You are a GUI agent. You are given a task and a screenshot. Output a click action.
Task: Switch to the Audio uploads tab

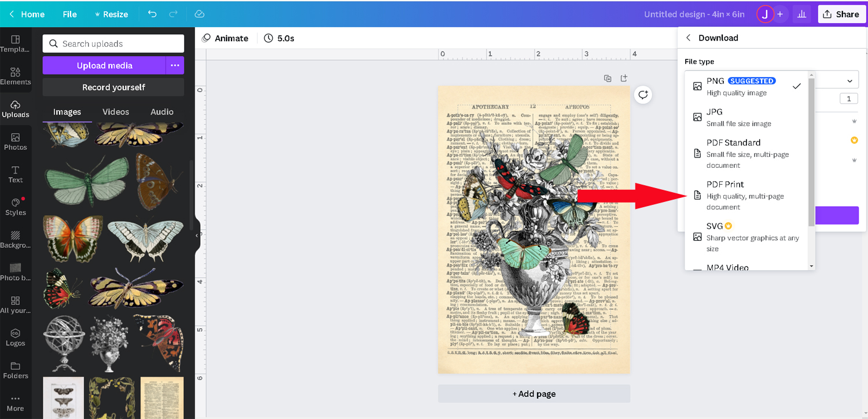[162, 112]
